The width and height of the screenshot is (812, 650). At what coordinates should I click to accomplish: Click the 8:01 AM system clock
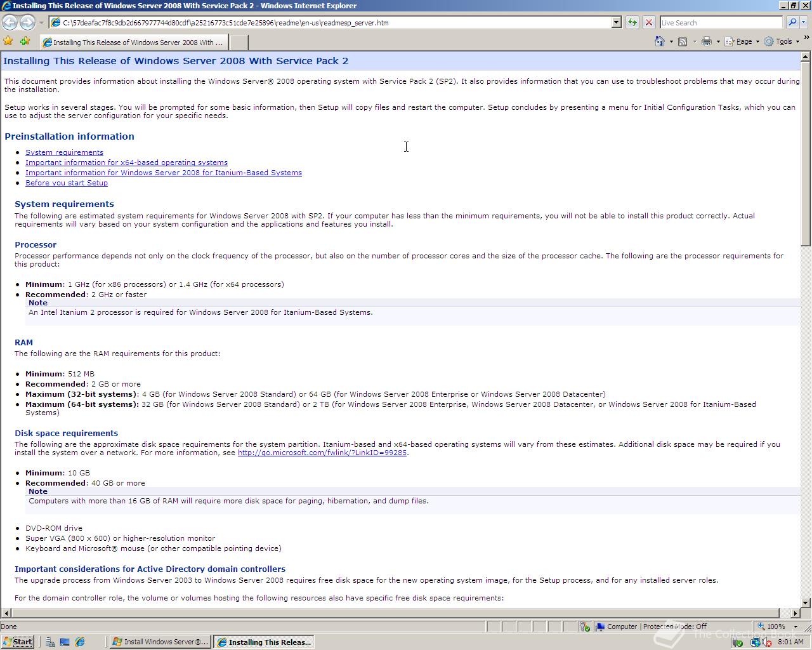790,642
